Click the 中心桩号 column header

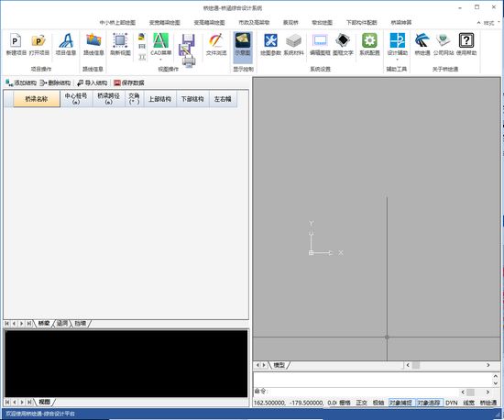pos(76,99)
